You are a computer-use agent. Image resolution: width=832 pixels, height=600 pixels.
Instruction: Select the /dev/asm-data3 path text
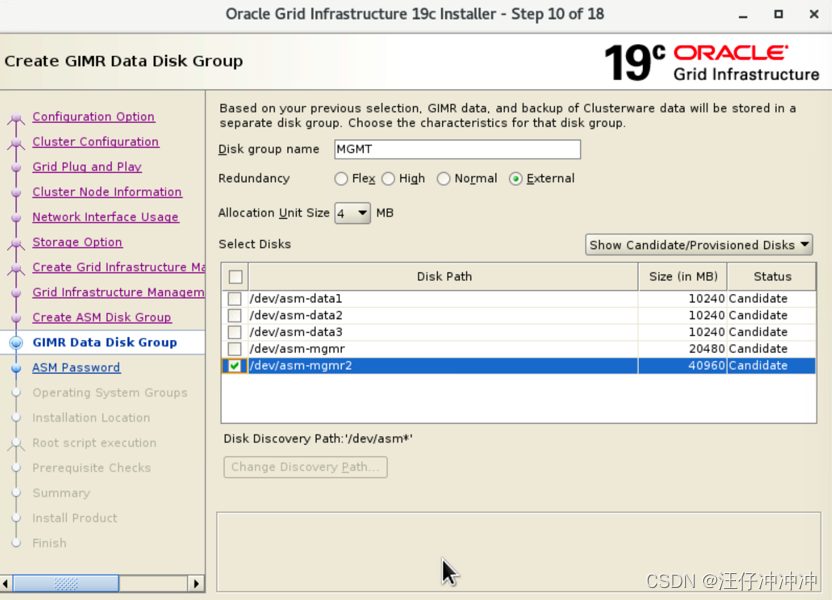296,332
